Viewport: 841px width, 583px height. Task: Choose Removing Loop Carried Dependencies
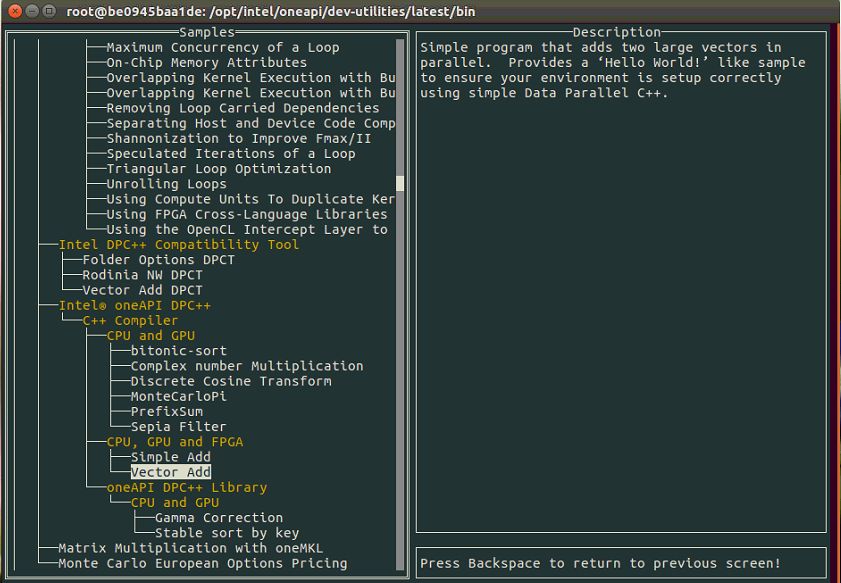[x=242, y=108]
